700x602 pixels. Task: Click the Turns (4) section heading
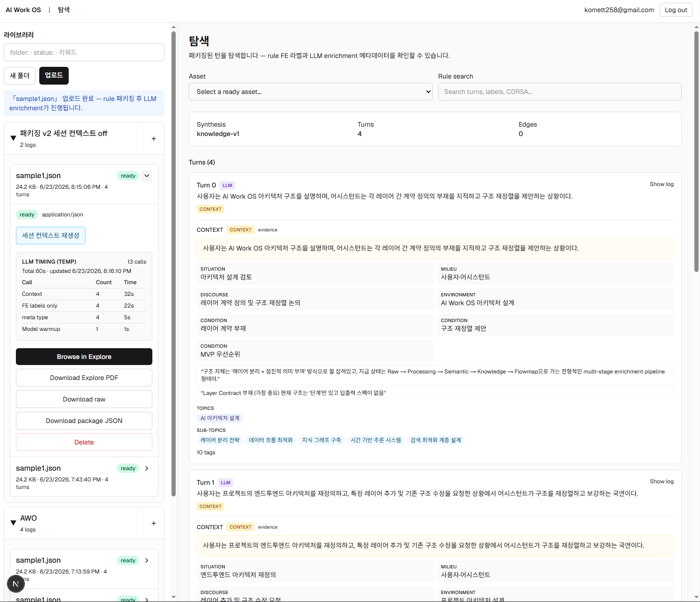point(202,162)
